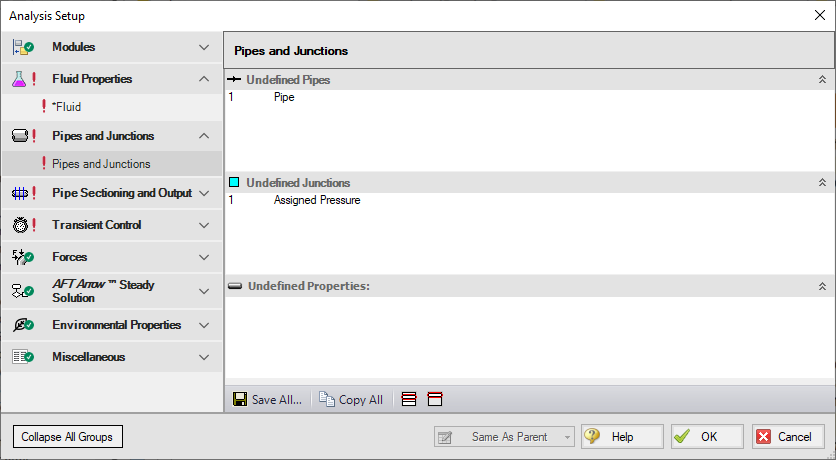
Task: Click the expand all lists toolbar icon
Action: [409, 399]
